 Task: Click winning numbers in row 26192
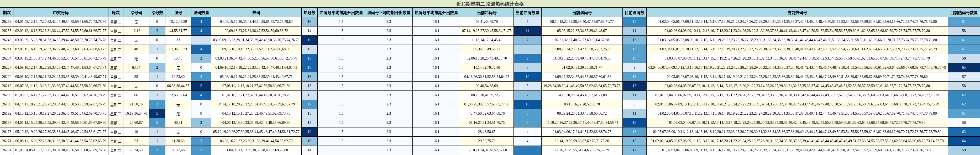(61, 113)
